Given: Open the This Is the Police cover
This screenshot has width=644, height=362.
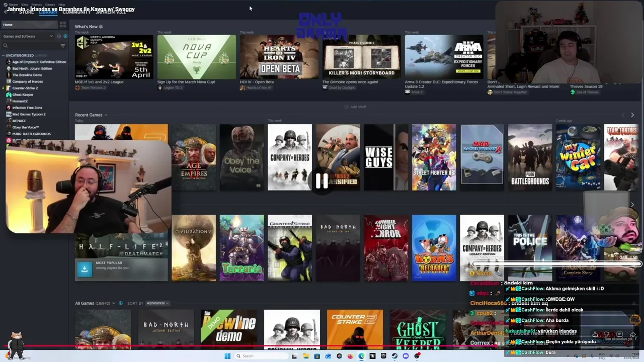Looking at the screenshot, I should click(x=530, y=248).
